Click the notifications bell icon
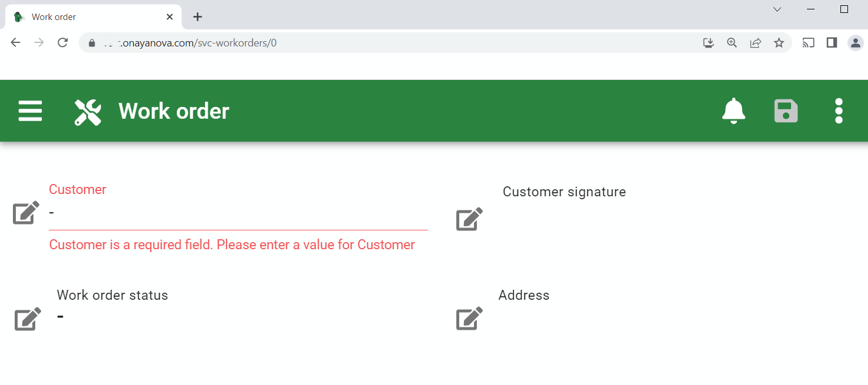Image resolution: width=868 pixels, height=385 pixels. point(734,111)
